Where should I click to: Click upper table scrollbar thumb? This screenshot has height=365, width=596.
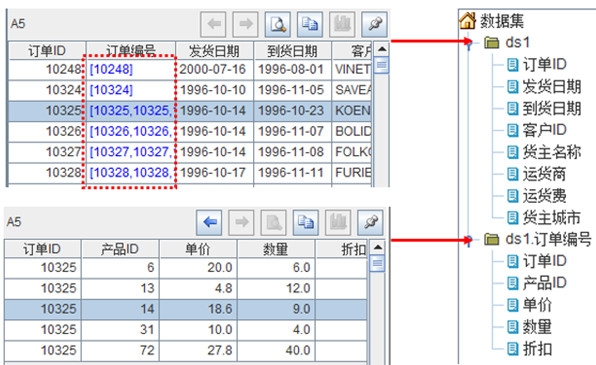(382, 65)
